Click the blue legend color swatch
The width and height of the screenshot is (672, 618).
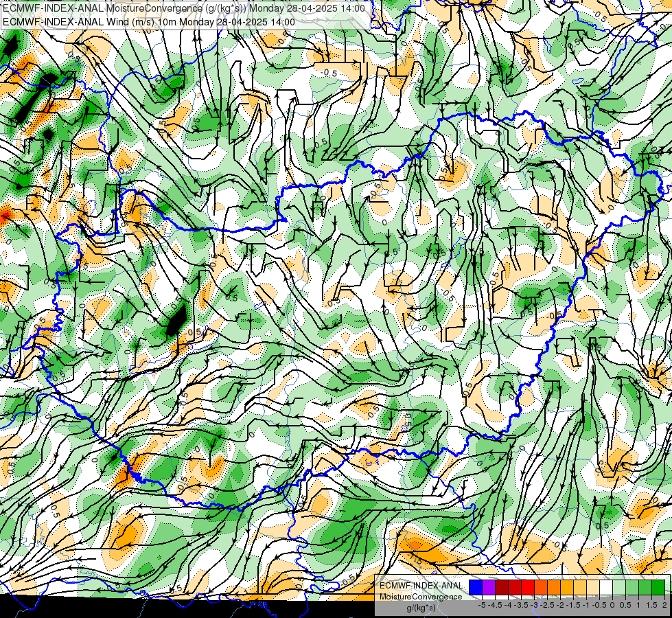(476, 588)
